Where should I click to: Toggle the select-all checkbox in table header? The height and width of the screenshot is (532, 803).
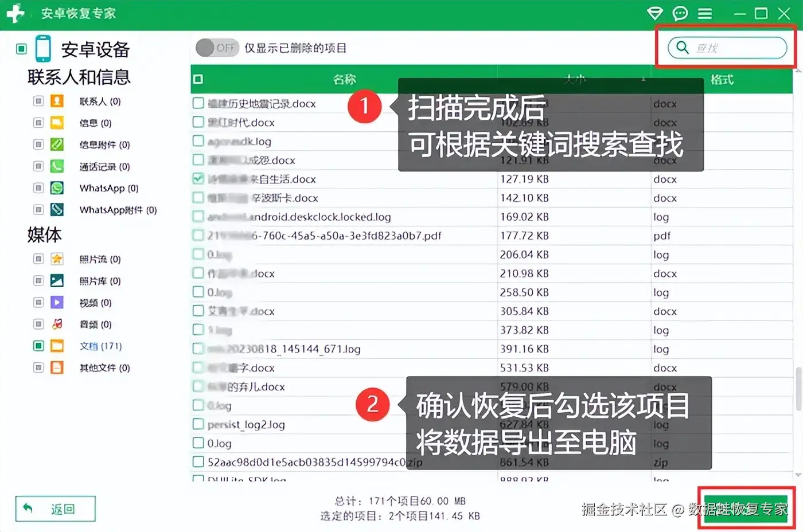[x=198, y=79]
